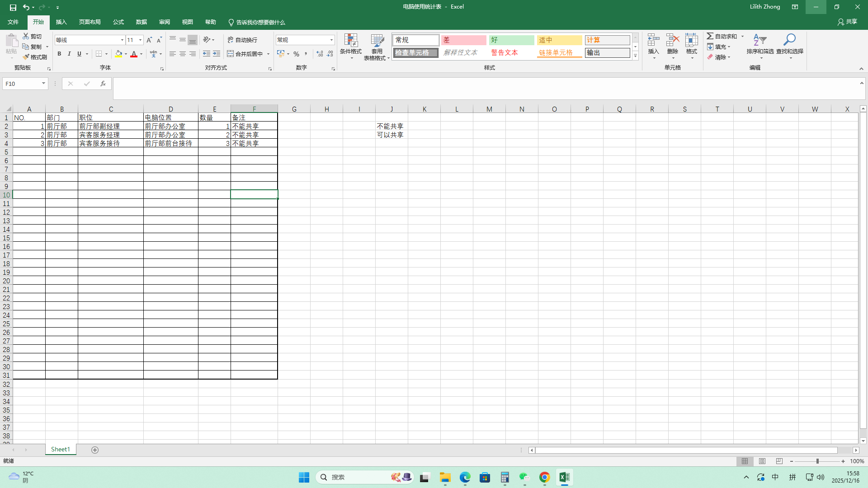
Task: Click the Share button
Action: tap(847, 22)
